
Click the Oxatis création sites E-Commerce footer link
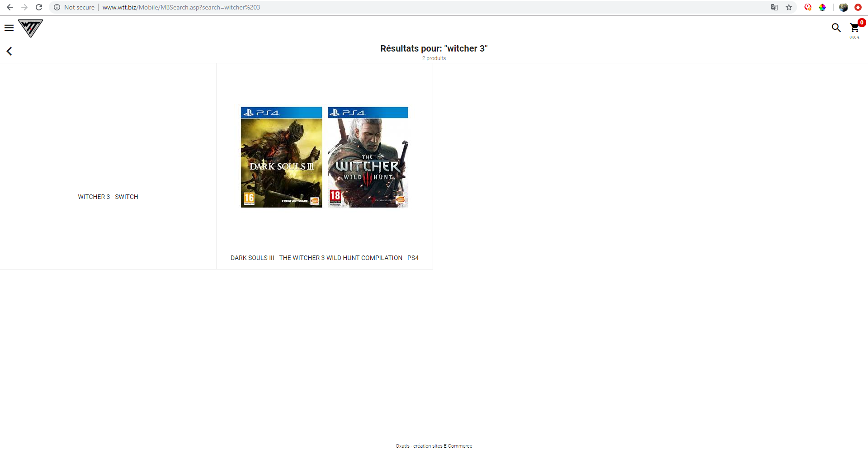coord(434,446)
